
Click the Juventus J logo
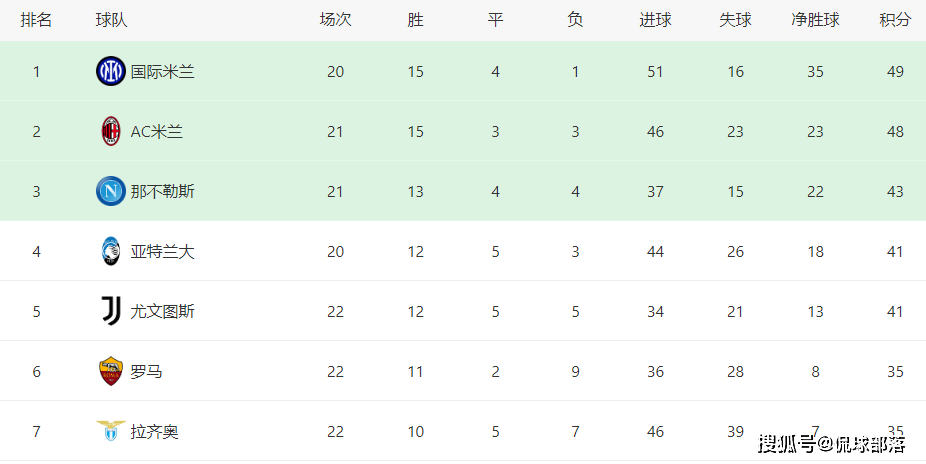[x=111, y=311]
